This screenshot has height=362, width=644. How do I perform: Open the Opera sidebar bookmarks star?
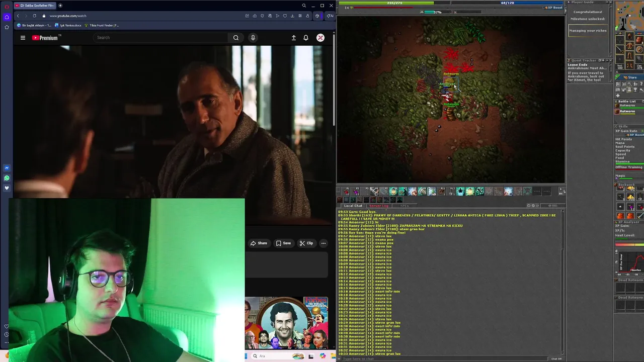(7, 27)
